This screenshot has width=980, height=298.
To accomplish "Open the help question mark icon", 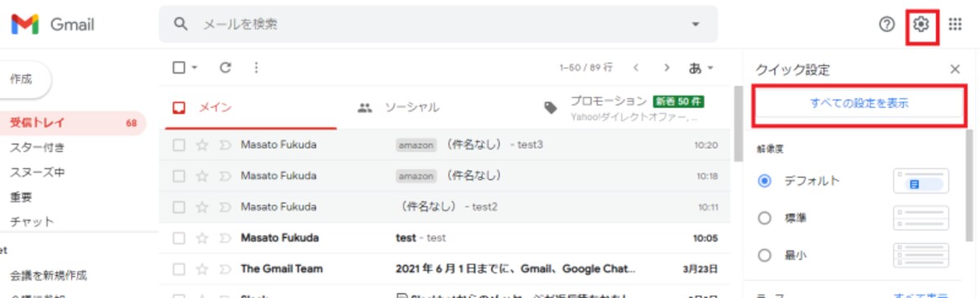I will [x=887, y=24].
